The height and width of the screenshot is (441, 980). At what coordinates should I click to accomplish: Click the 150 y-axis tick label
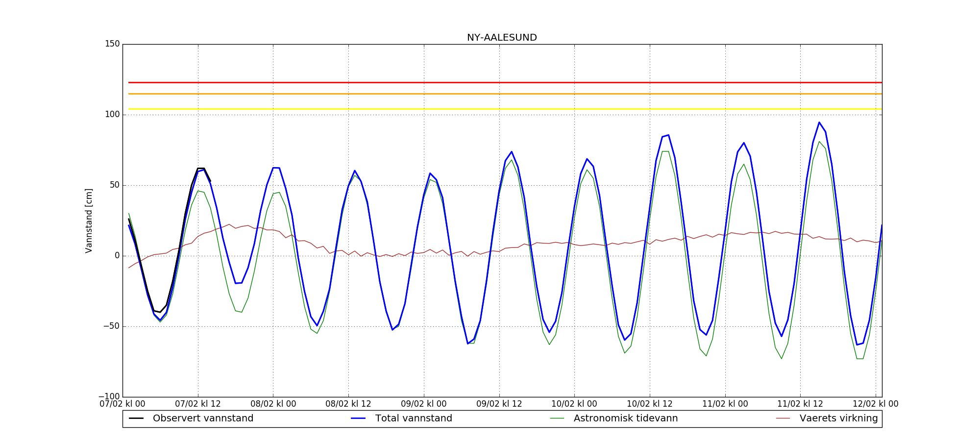[x=112, y=44]
